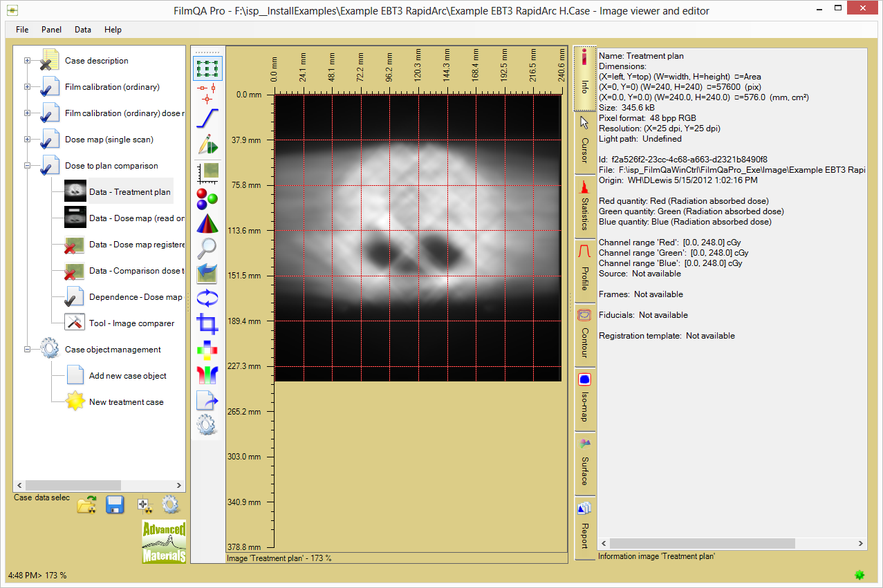
Task: Click the image status line showing 173 %
Action: point(279,558)
